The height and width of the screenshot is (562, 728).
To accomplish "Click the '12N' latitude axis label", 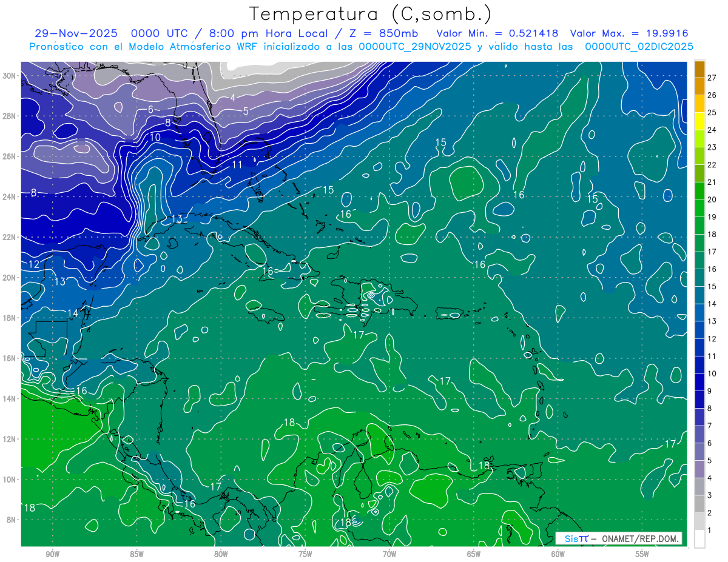I will [10, 439].
